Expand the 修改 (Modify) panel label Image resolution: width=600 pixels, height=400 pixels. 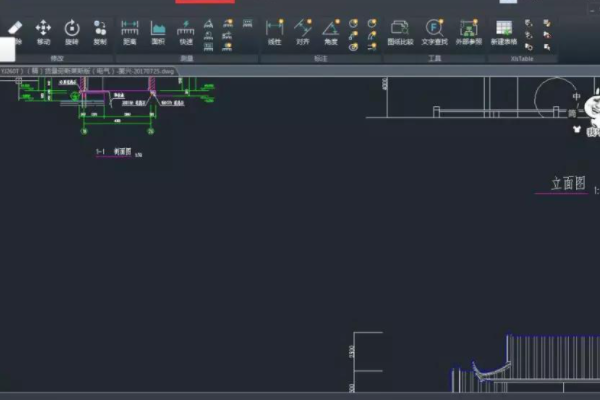coord(56,58)
